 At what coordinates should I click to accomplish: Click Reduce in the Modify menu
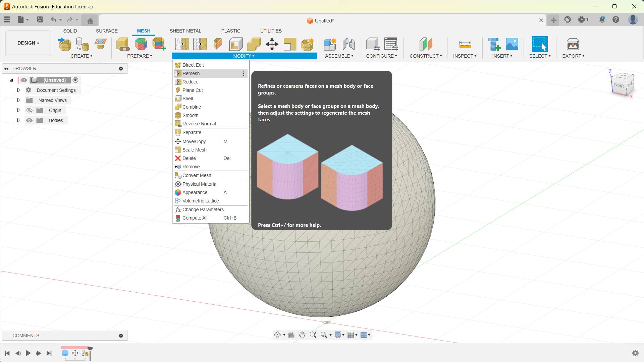[190, 82]
